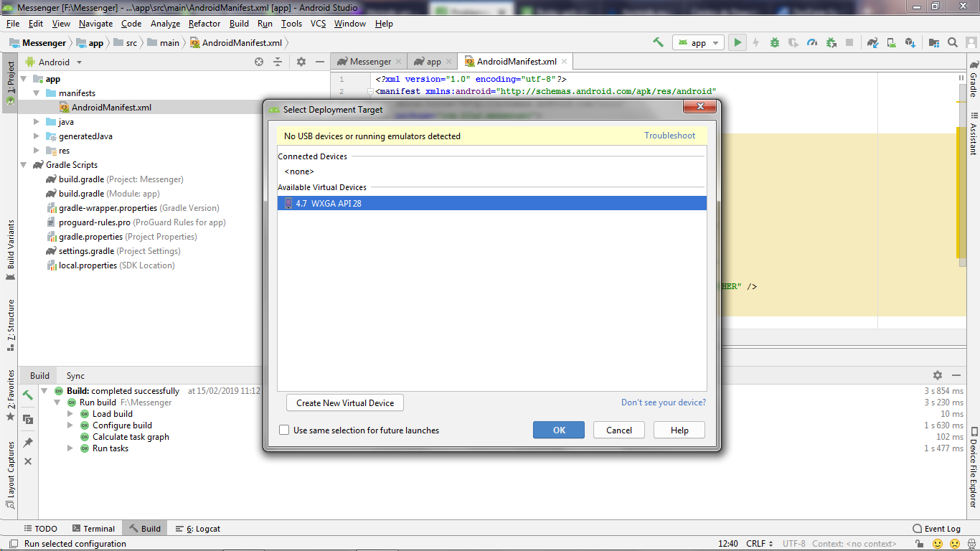Open Build window settings gear icon
The height and width of the screenshot is (551, 980).
pos(937,375)
